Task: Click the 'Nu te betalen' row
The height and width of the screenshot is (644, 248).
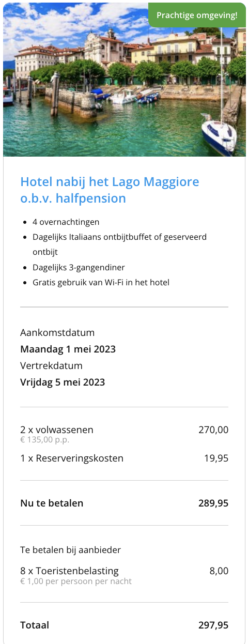Action: (124, 503)
